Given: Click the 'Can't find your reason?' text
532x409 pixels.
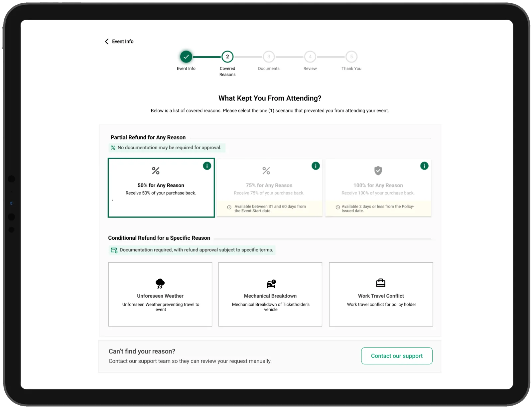Looking at the screenshot, I should coord(142,351).
